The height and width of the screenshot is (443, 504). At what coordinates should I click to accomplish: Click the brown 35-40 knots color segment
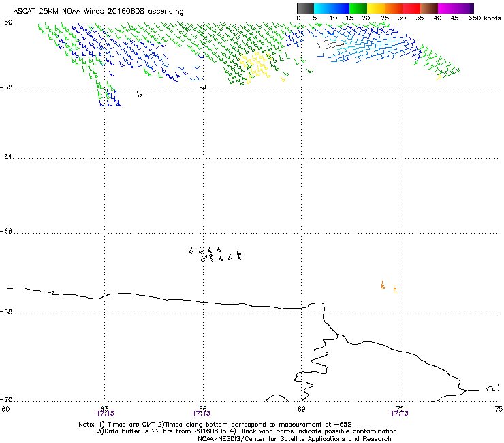tap(429, 8)
